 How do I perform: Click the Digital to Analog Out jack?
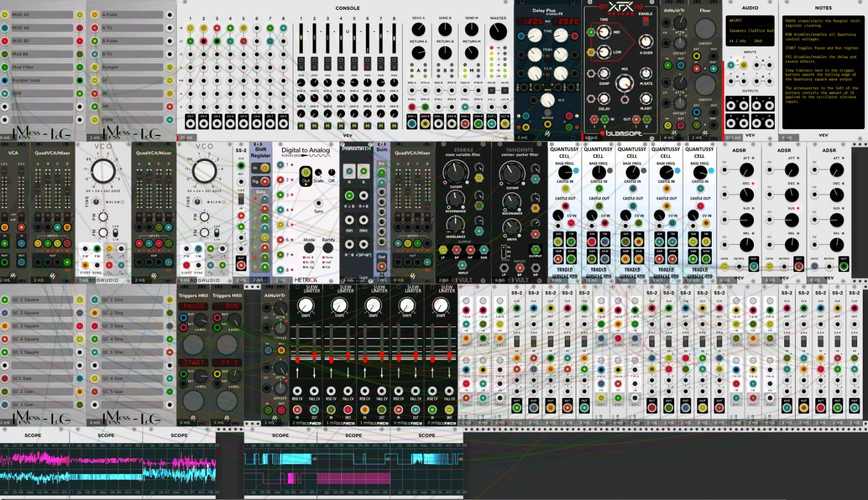click(x=305, y=172)
